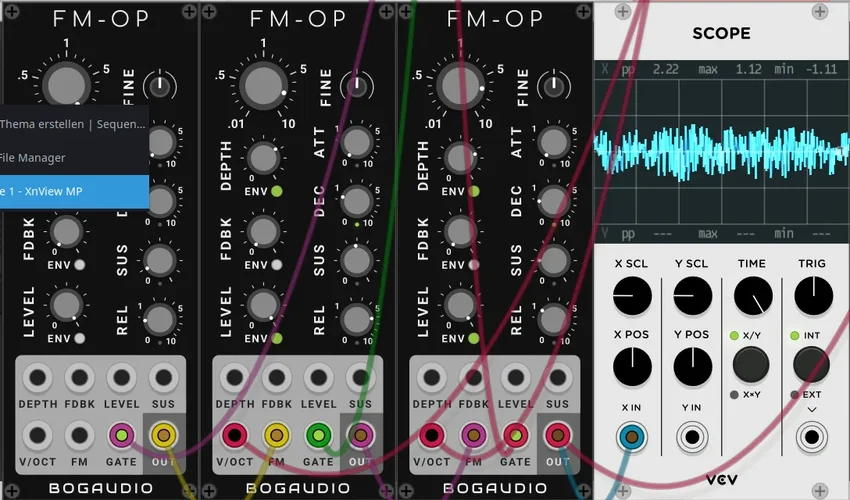The height and width of the screenshot is (500, 850).
Task: Click the FINE knob on first FM-OP
Action: click(x=159, y=87)
